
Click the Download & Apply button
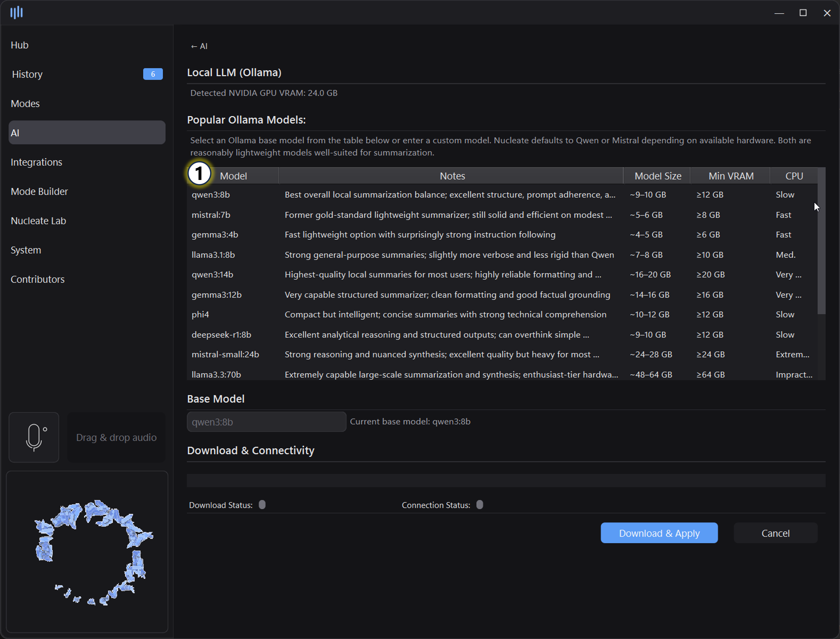coord(659,533)
